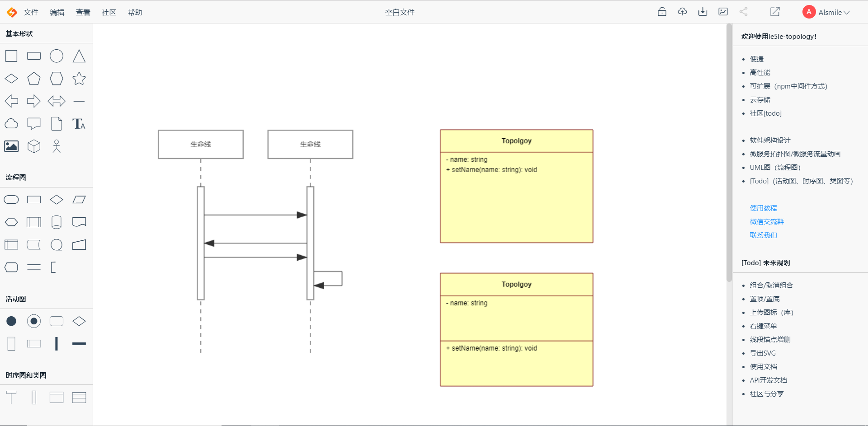Select the flowchart database cylinder shape
The width and height of the screenshot is (868, 426).
coord(57,222)
